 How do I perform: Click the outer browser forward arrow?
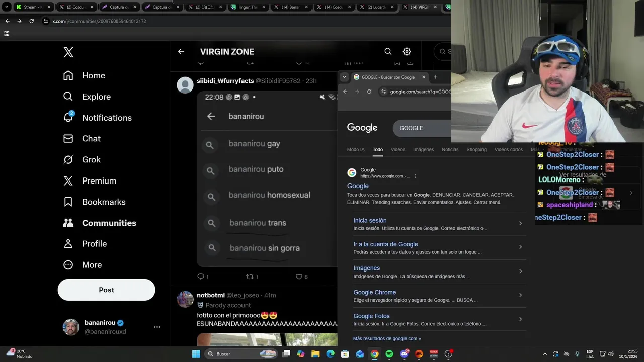pyautogui.click(x=19, y=21)
